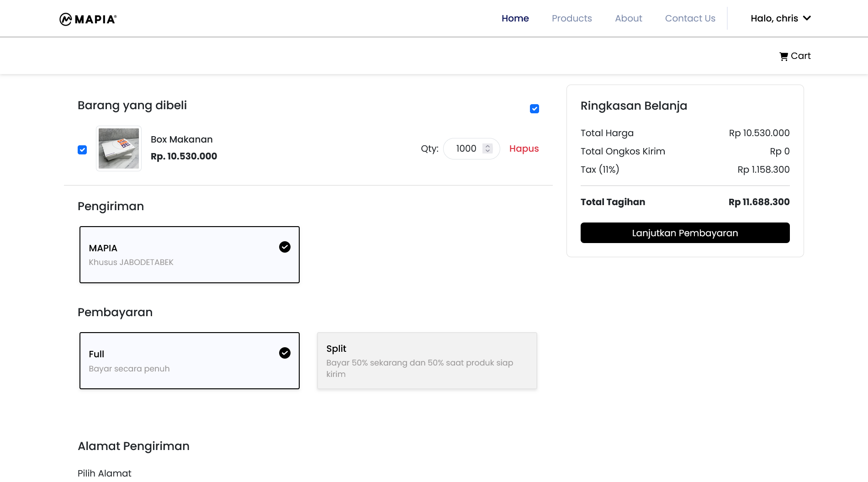Screen dimensions: 868x482
Task: Click the checkmark icon on MAPIA shipping
Action: click(x=285, y=247)
